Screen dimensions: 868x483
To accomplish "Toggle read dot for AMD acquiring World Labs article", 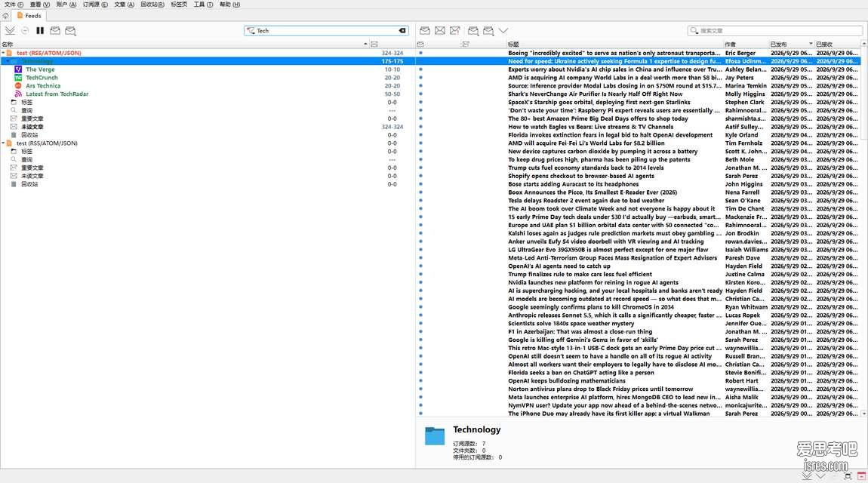I will (420, 78).
